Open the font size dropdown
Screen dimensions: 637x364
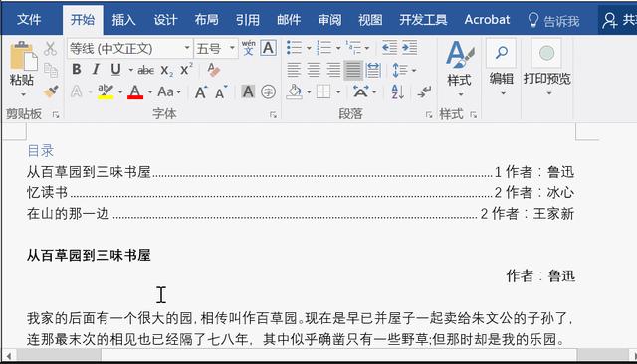point(232,48)
